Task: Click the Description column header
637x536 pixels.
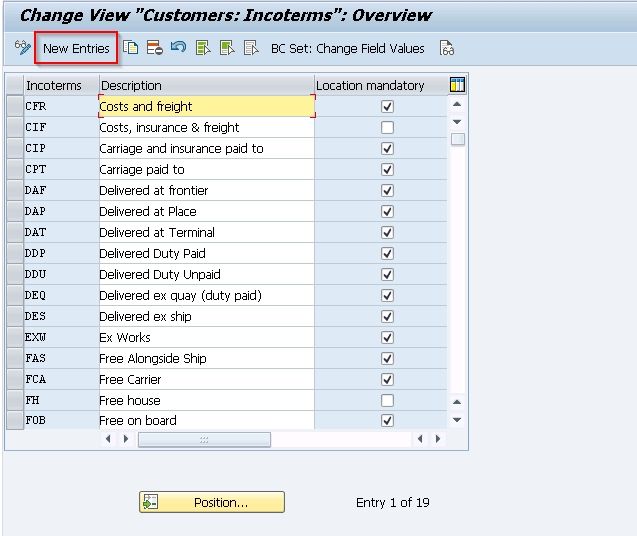Action: (x=207, y=85)
